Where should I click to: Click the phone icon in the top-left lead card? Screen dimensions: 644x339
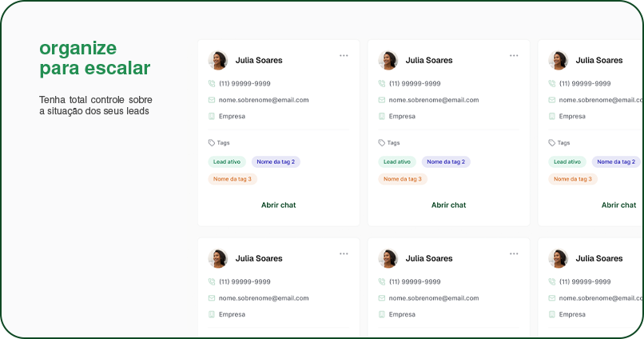click(212, 83)
